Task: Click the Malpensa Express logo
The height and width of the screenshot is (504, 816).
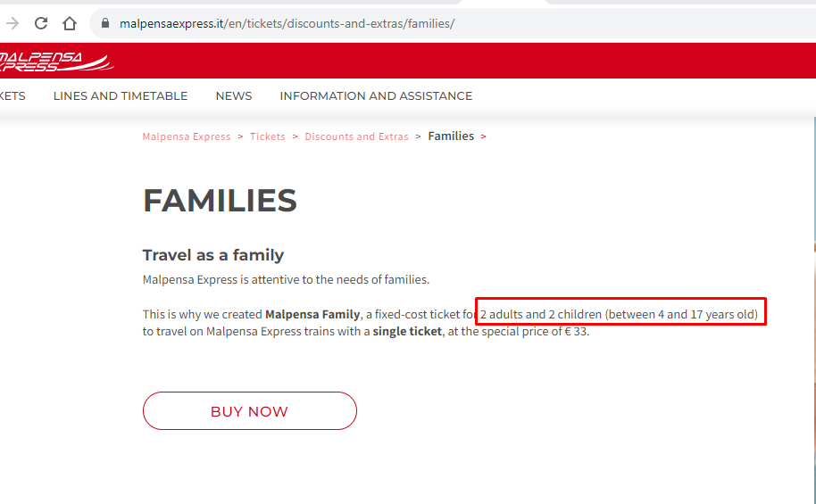Action: pos(54,61)
